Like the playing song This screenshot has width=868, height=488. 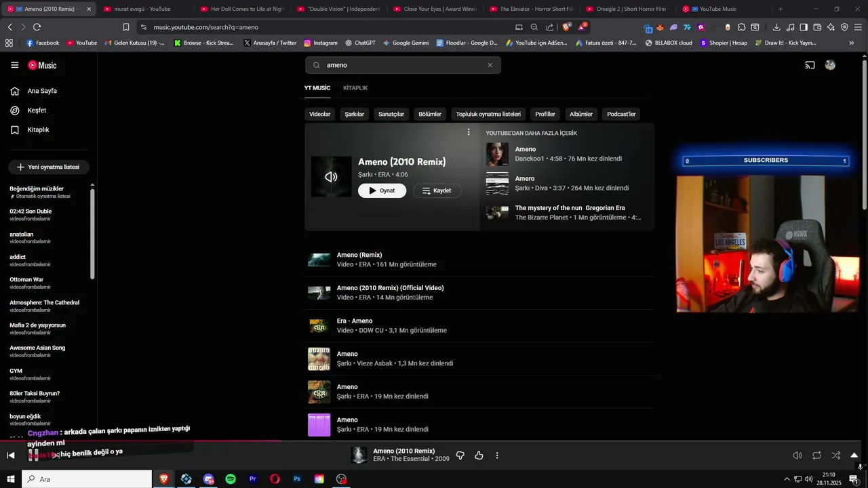pos(479,455)
